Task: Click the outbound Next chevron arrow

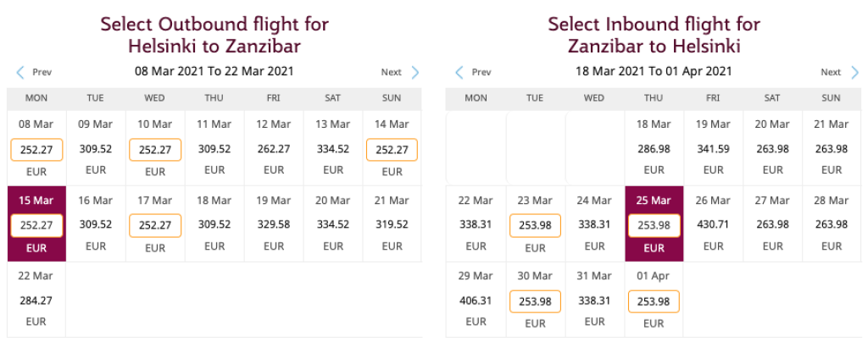Action: pos(415,73)
